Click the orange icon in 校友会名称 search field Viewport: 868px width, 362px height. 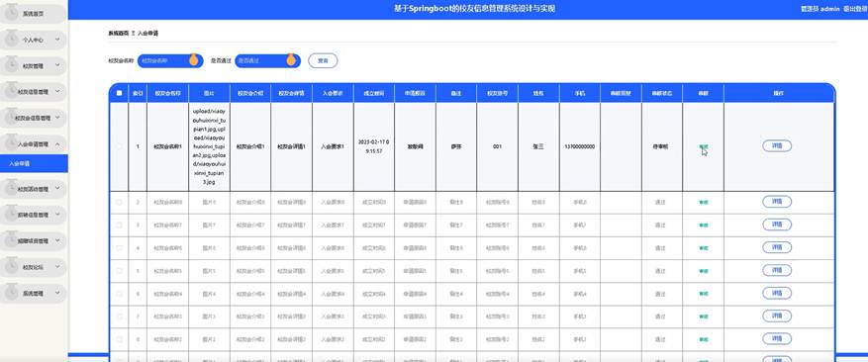coord(193,60)
